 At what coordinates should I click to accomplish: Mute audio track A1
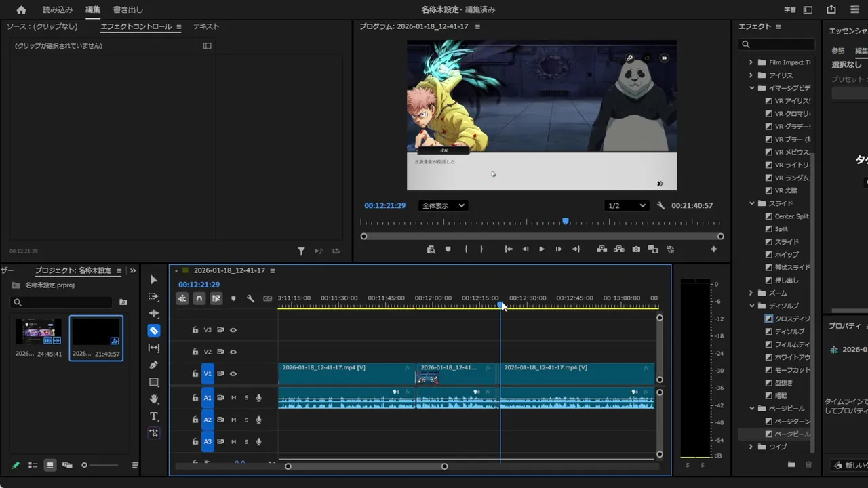tap(233, 398)
